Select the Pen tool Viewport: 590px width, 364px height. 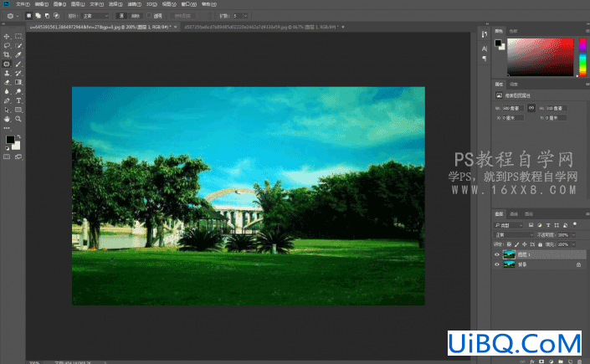click(7, 100)
